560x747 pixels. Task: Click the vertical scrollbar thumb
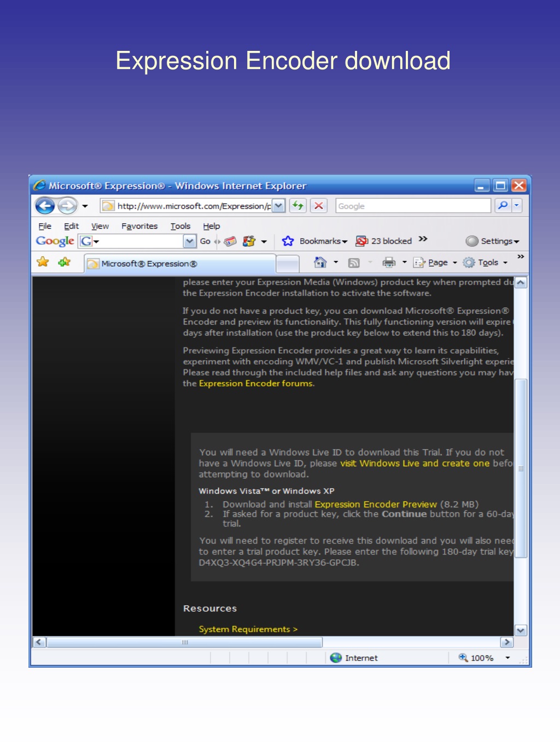(x=521, y=468)
